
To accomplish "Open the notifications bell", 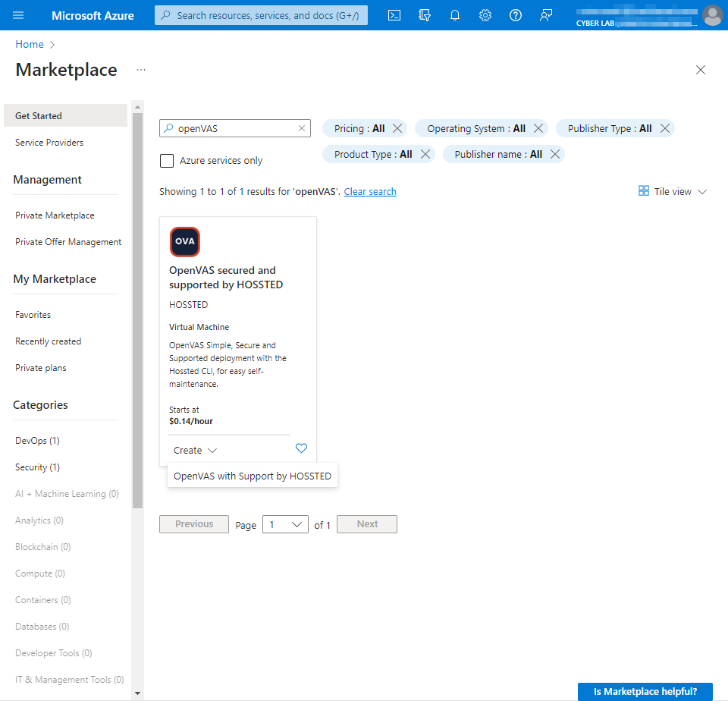I will point(455,15).
